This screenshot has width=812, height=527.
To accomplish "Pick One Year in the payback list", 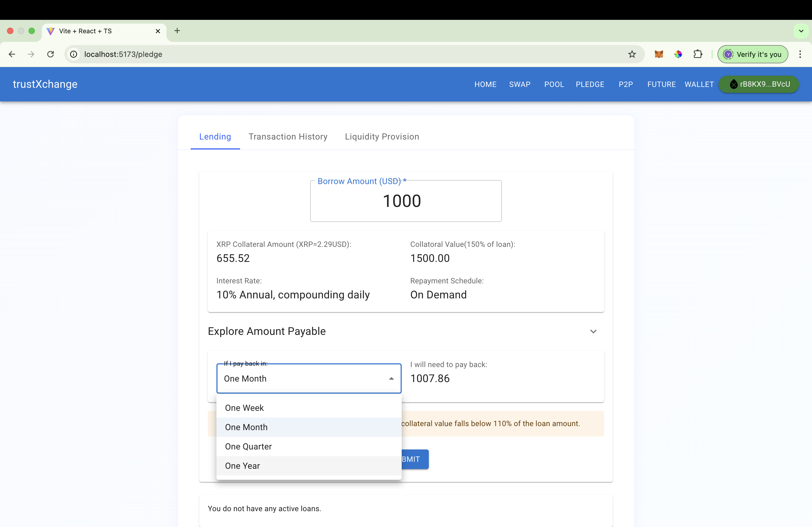I will (242, 466).
